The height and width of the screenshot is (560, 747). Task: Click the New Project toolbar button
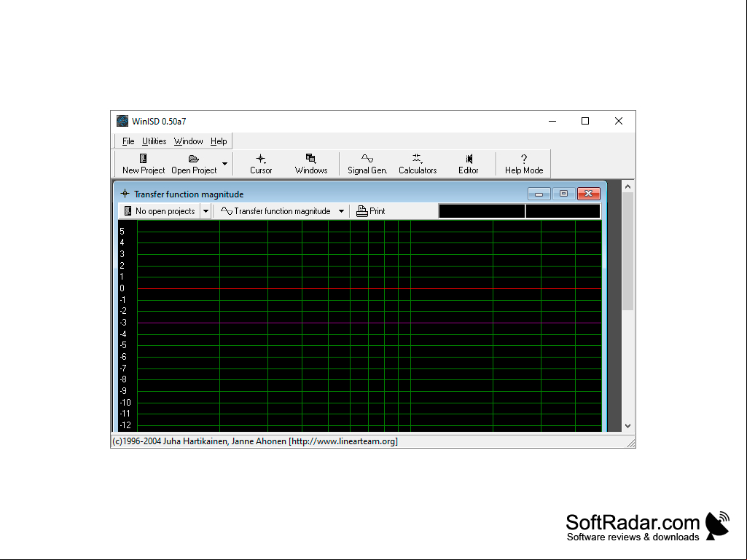144,164
